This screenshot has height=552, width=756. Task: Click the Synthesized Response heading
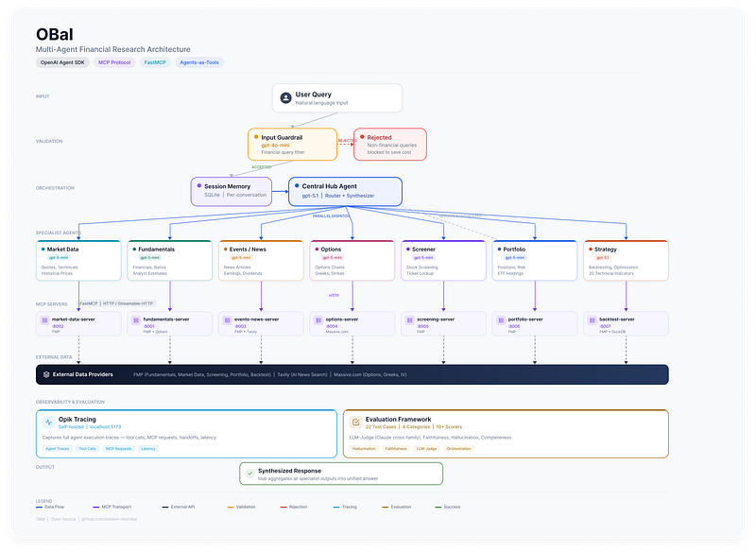pos(289,471)
